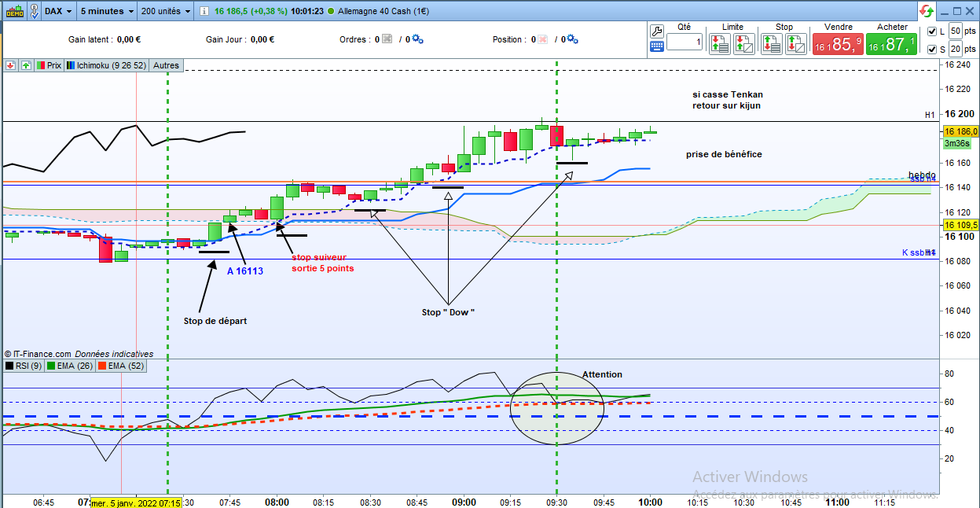
Task: Click the red-green refresh arrows icon
Action: pyautogui.click(x=927, y=11)
